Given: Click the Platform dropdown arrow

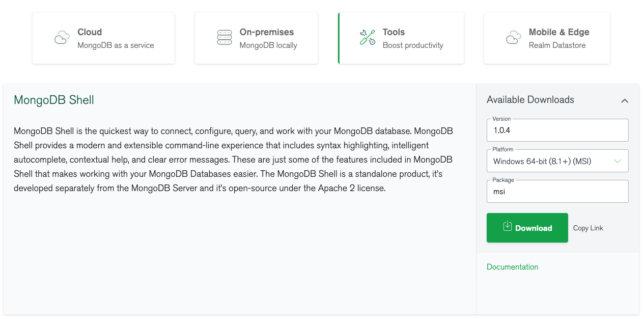Looking at the screenshot, I should point(618,161).
